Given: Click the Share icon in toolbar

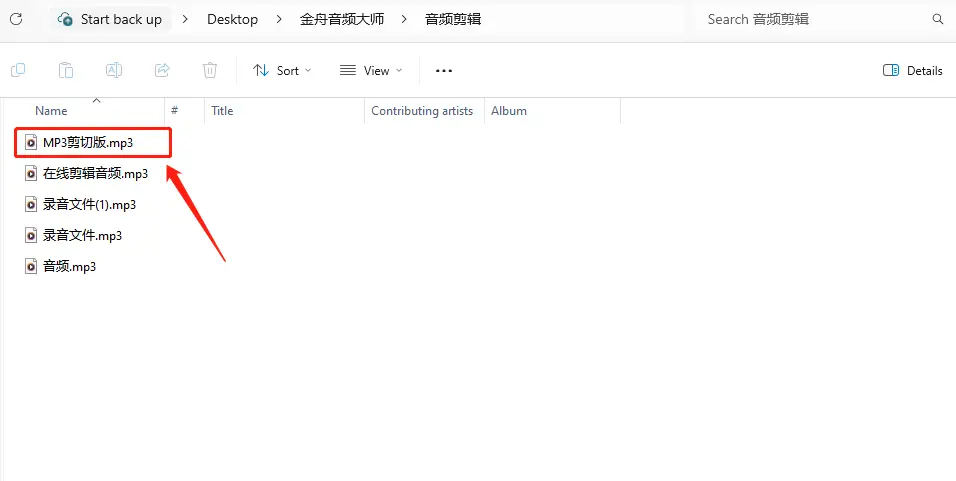Looking at the screenshot, I should point(162,71).
